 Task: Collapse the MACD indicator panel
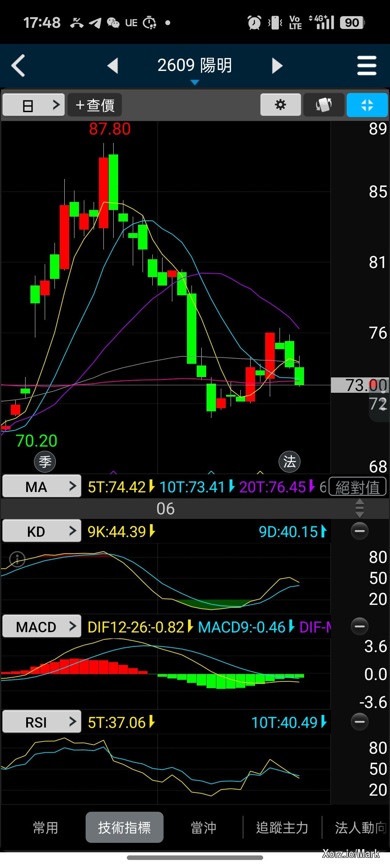359,626
